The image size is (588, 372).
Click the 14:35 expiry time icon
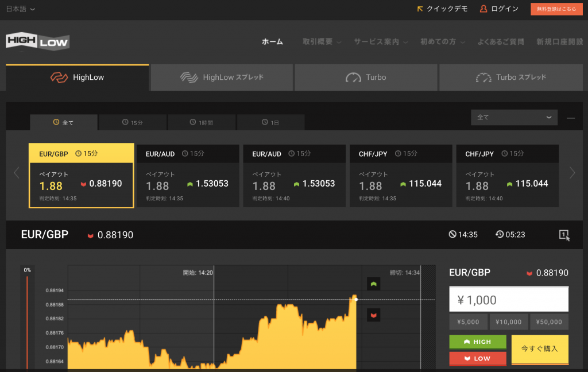[x=452, y=234]
